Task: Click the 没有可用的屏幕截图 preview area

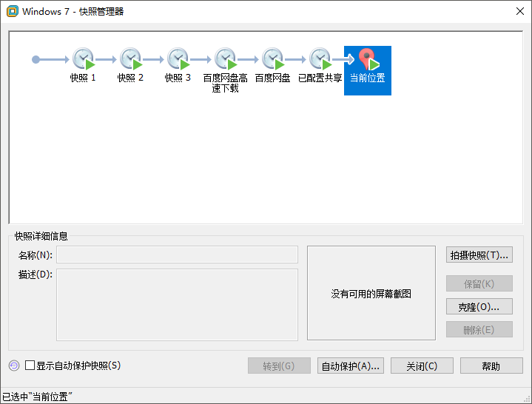Action: click(x=371, y=293)
